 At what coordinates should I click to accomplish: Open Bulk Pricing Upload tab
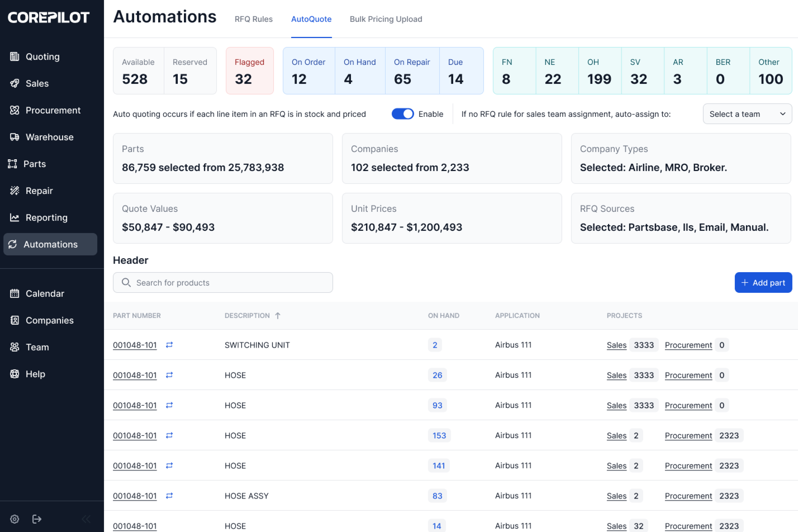pos(386,19)
